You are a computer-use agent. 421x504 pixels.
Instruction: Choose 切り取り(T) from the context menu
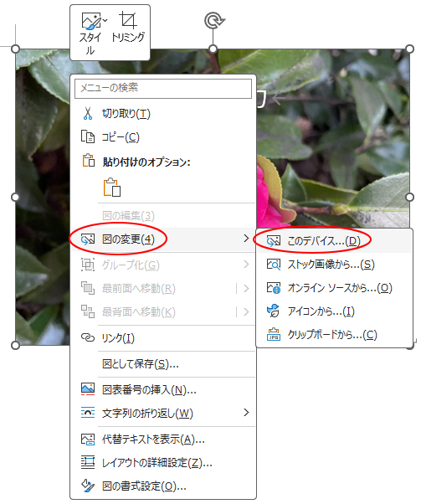click(x=163, y=114)
